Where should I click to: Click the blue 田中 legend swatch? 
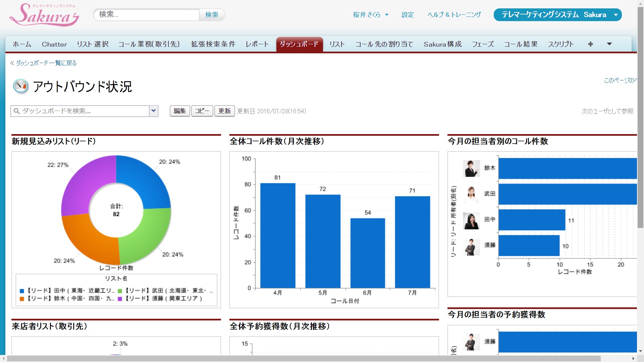tap(22, 291)
